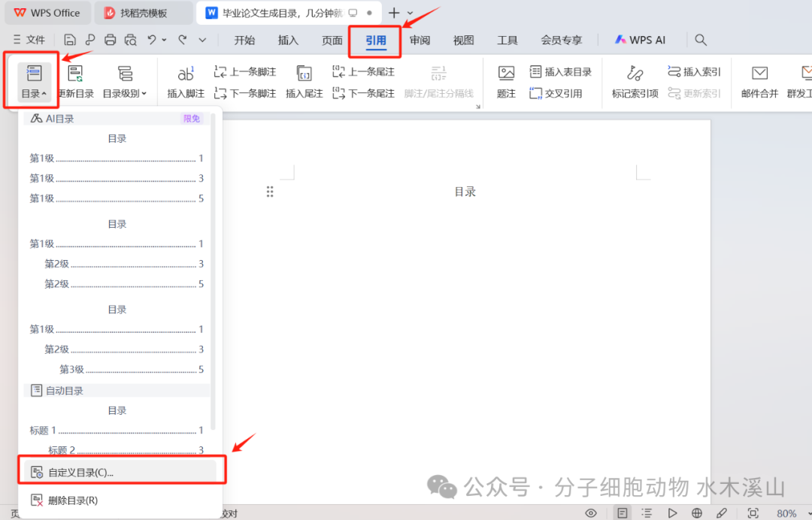The image size is (812, 520).
Task: Select the 自动目录 section header
Action: click(x=117, y=391)
